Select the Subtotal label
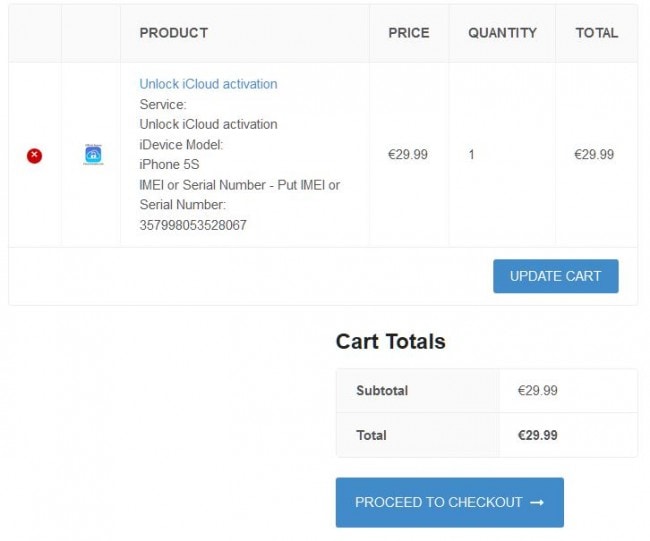650x541 pixels. tap(382, 391)
